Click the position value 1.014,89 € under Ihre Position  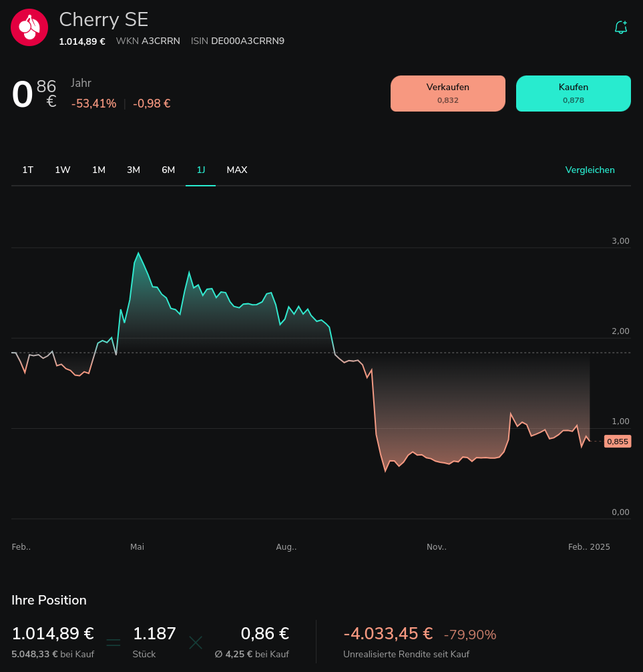53,633
